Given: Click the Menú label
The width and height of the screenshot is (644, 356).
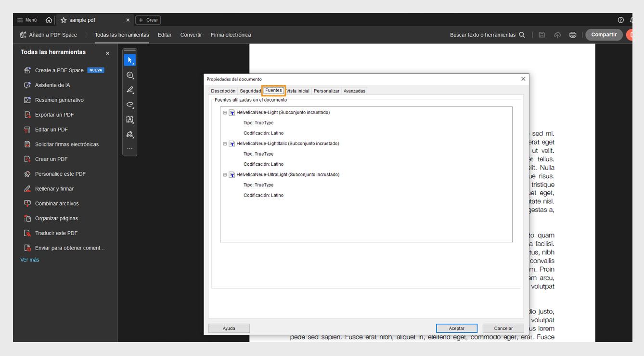Looking at the screenshot, I should click(x=31, y=20).
